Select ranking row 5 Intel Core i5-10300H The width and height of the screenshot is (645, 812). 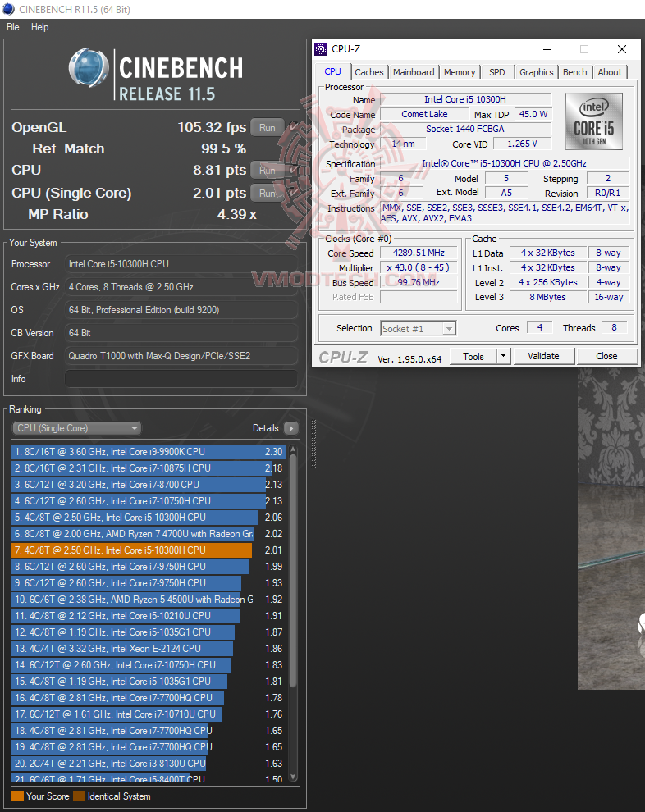[149, 518]
